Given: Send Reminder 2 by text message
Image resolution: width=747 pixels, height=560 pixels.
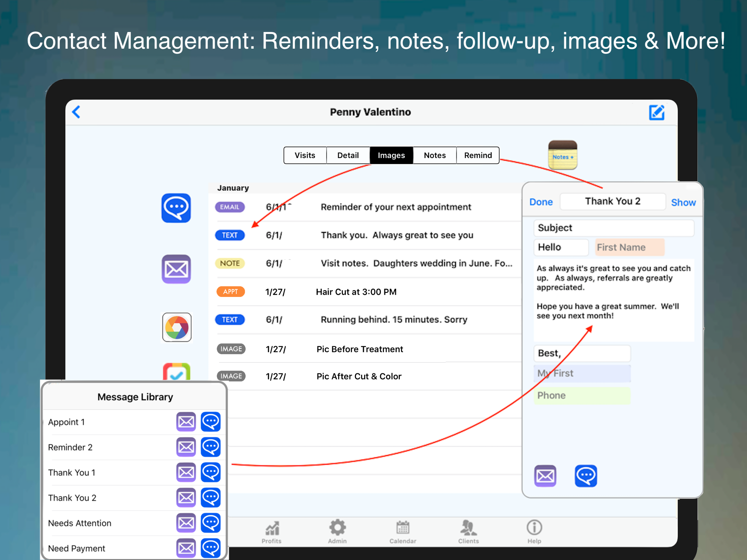Looking at the screenshot, I should pyautogui.click(x=211, y=447).
